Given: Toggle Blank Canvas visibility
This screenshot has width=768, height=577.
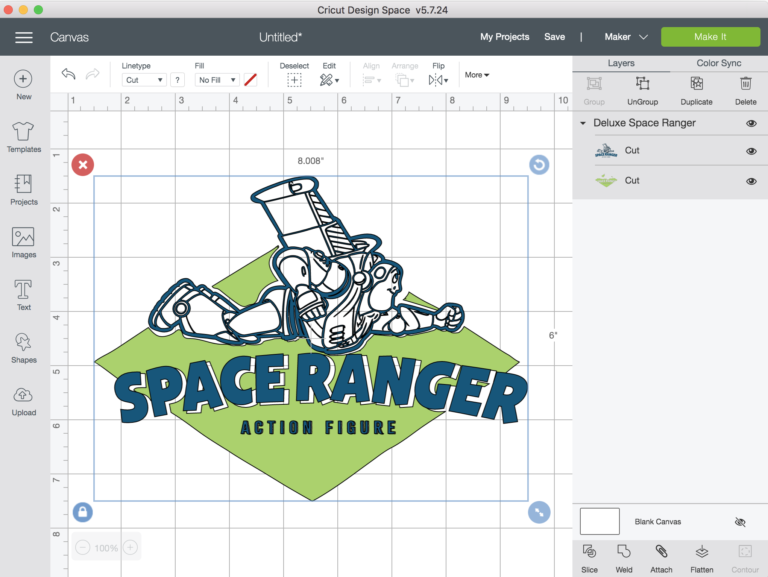Looking at the screenshot, I should click(740, 522).
